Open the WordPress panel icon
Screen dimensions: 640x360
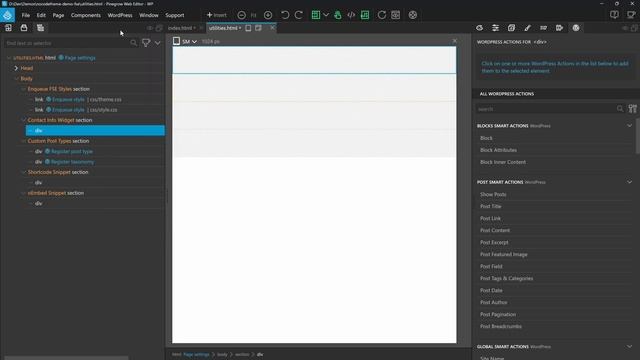[x=576, y=28]
